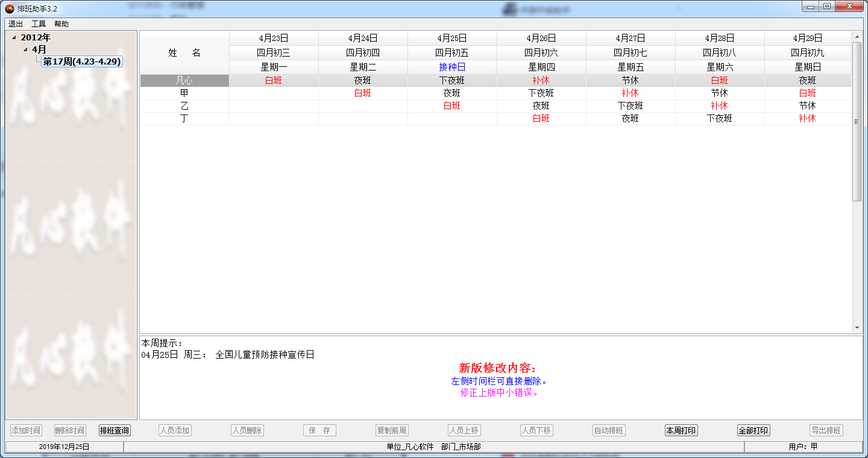The width and height of the screenshot is (868, 458).
Task: Select 甲's 夜班 cell on 4月25日
Action: [452, 93]
